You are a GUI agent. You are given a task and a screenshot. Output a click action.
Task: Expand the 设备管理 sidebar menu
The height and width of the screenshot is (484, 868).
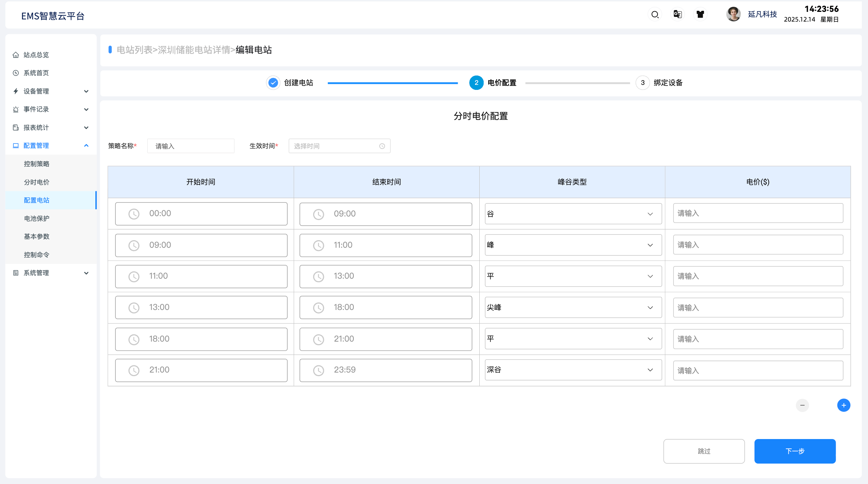point(50,91)
